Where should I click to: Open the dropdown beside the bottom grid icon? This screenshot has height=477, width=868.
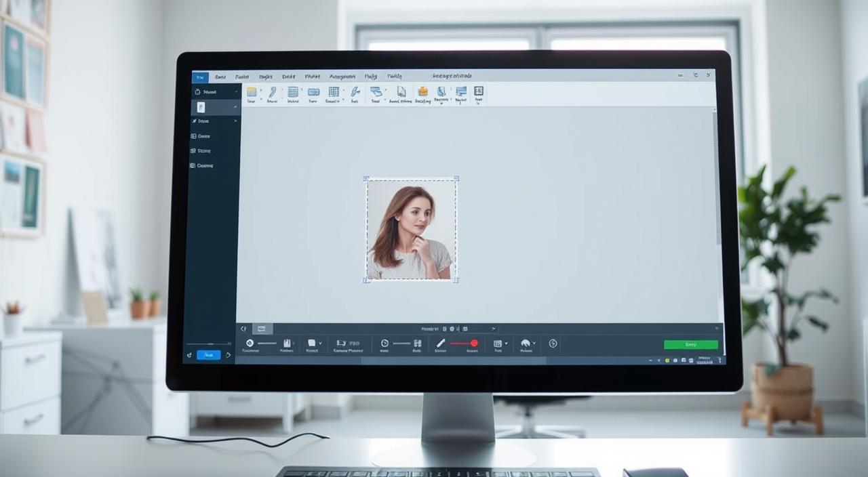(x=507, y=341)
